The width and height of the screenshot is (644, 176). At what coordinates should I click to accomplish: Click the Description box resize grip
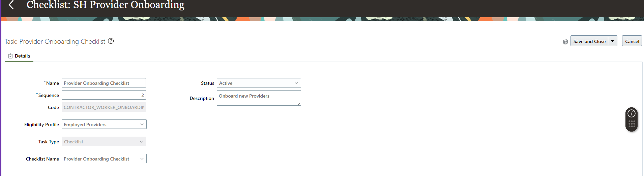point(299,104)
